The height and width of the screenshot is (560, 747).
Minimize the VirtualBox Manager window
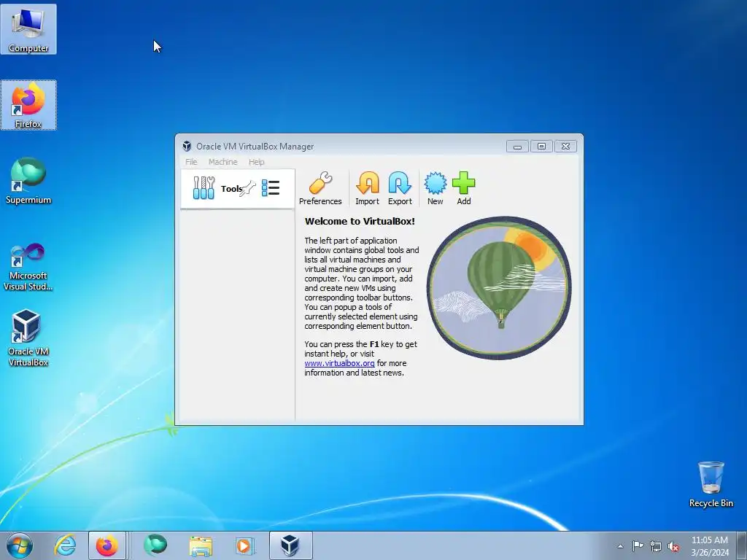click(517, 147)
